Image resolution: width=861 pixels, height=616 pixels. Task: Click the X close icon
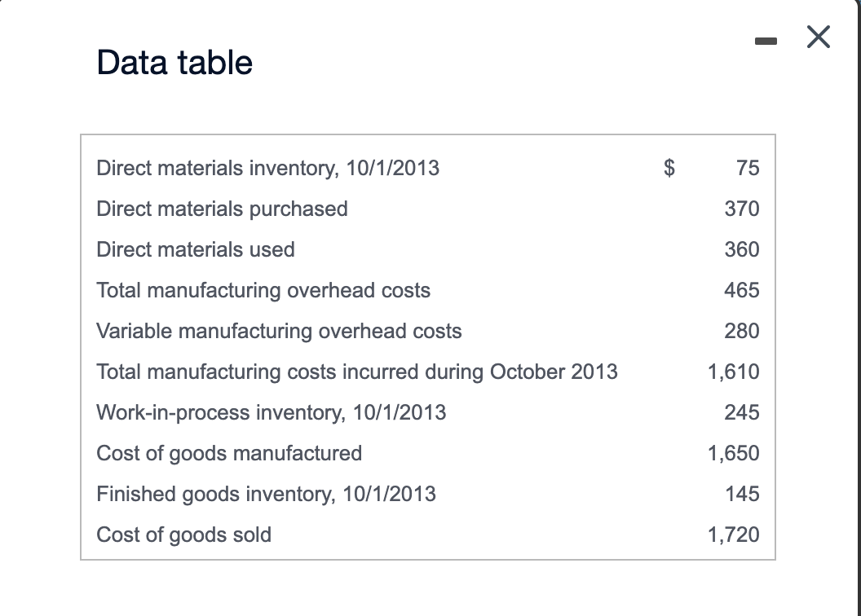coord(818,37)
